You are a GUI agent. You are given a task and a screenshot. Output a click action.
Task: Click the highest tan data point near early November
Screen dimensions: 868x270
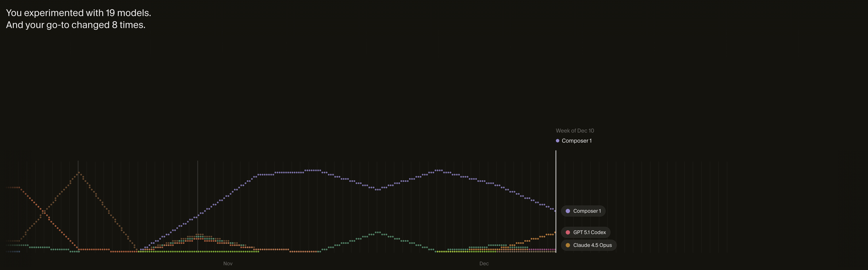79,173
